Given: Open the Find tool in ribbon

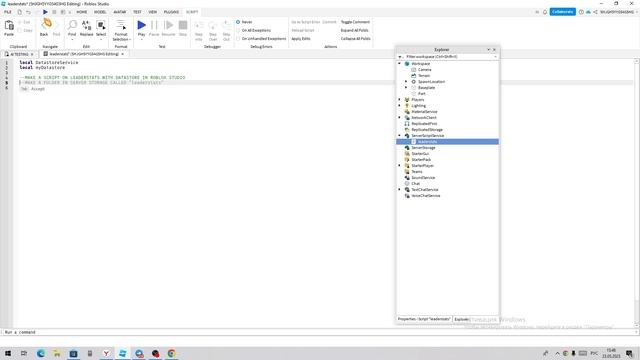Looking at the screenshot, I should click(72, 25).
